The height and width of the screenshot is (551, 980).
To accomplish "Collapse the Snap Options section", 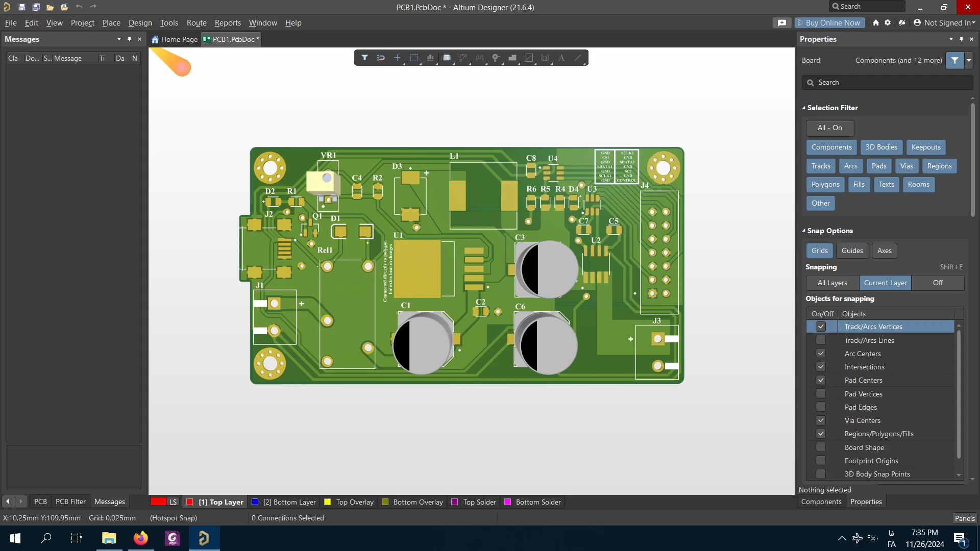I will coord(803,231).
